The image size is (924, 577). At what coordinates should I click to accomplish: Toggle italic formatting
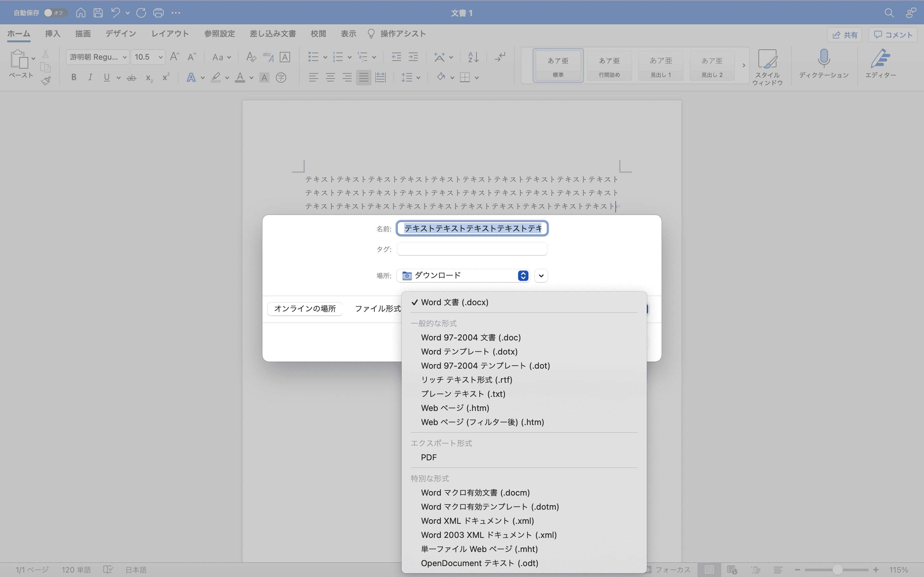90,77
